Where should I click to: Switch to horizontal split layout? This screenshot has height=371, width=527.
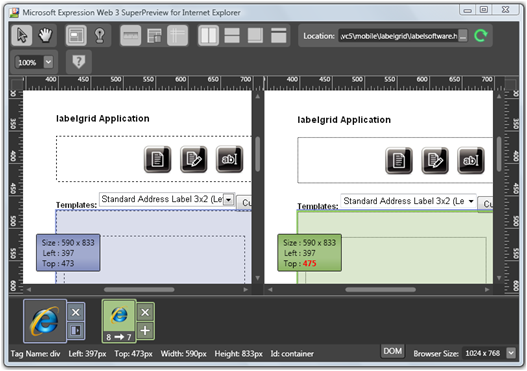232,35
